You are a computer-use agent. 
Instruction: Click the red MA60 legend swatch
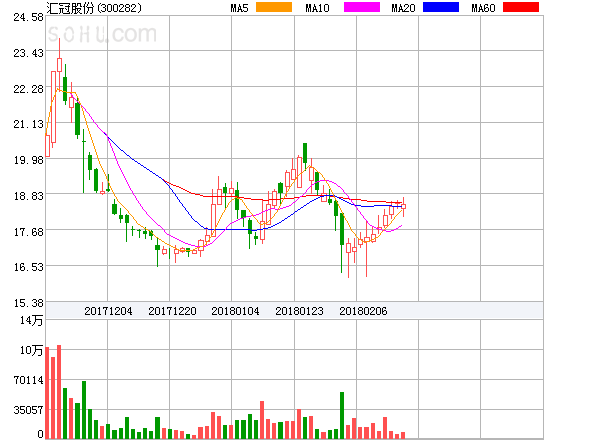[521, 7]
